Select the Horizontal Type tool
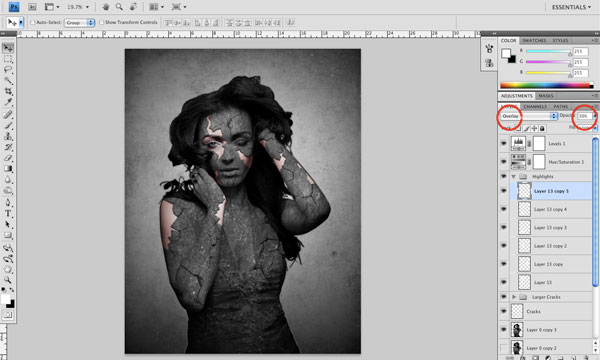 [8, 213]
